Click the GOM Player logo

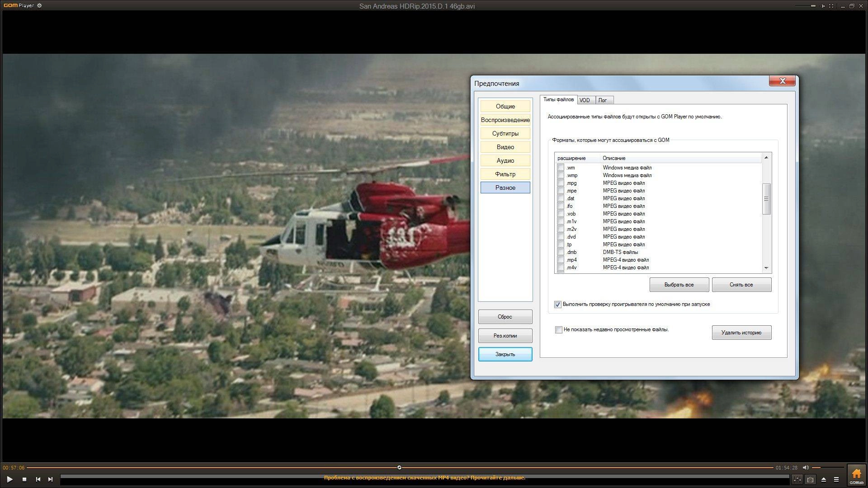[x=19, y=6]
